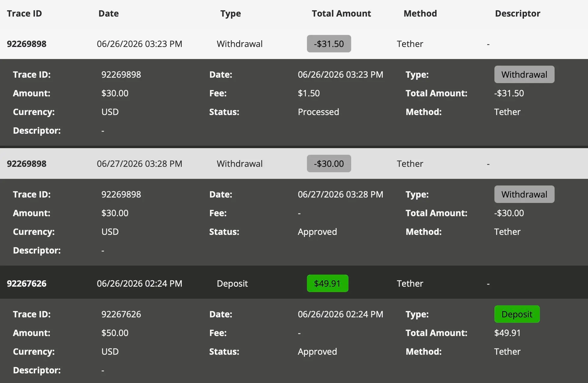The width and height of the screenshot is (588, 383).
Task: Click Tether method in the 03:28 PM summary row
Action: 410,164
